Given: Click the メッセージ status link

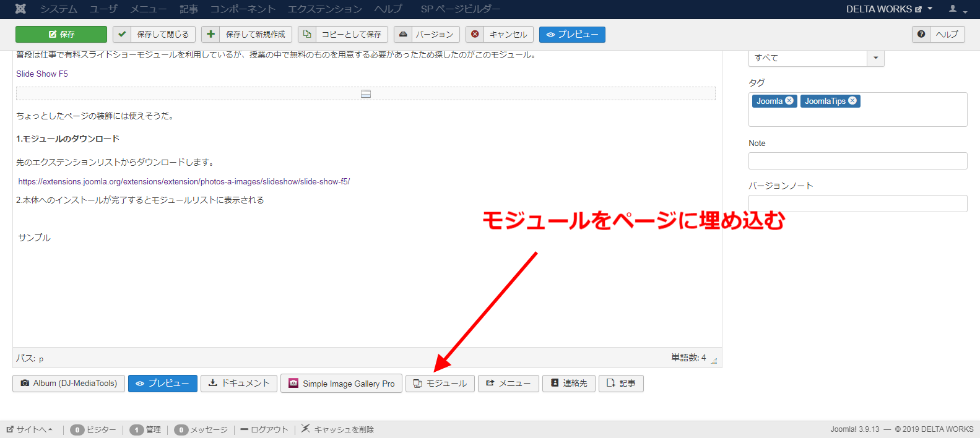Looking at the screenshot, I should [209, 429].
